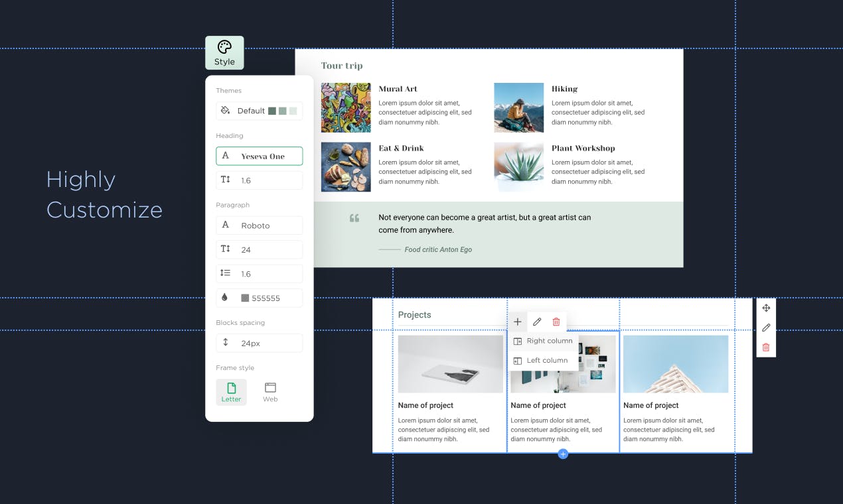Click the plus icon in column toolbar

518,322
